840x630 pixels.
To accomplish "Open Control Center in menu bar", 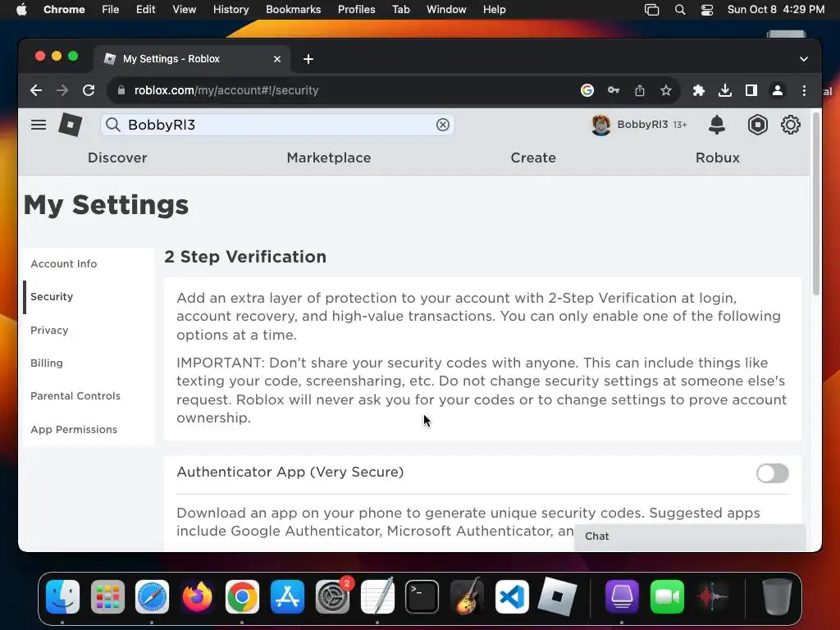I will pyautogui.click(x=706, y=10).
